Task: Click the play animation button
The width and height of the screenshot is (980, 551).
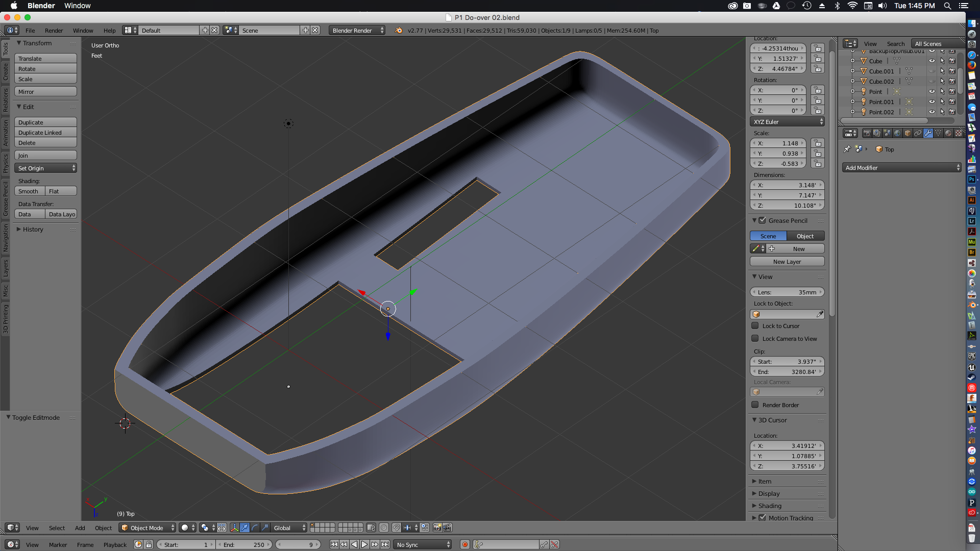Action: coord(364,544)
